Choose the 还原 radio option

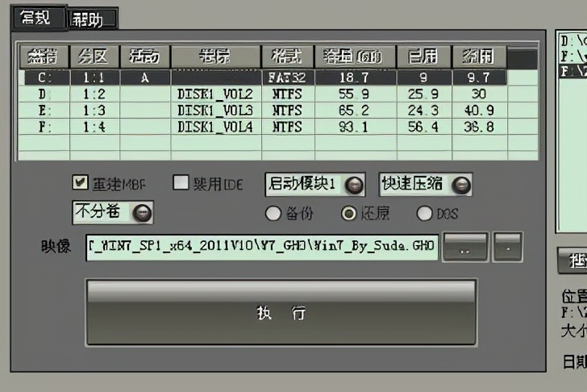point(348,214)
